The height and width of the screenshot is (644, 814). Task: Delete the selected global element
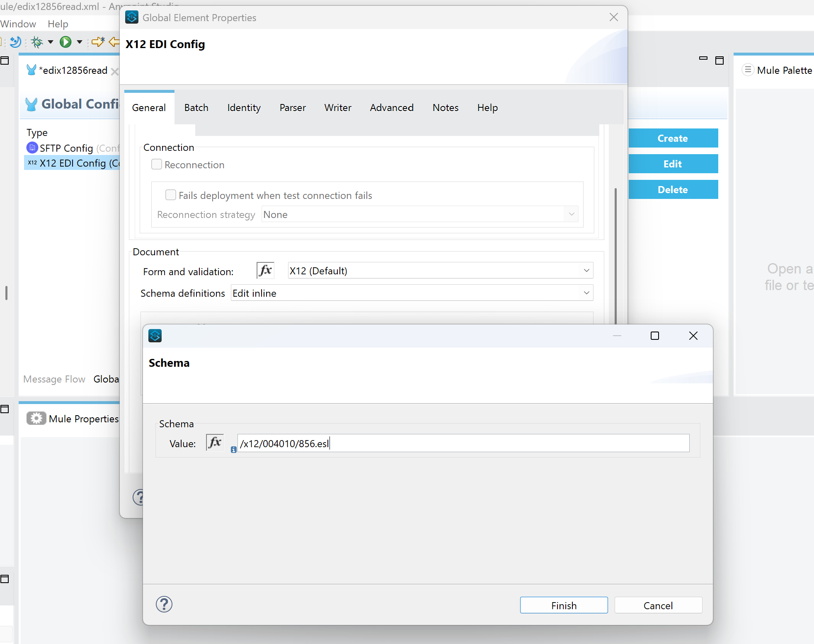[673, 189]
